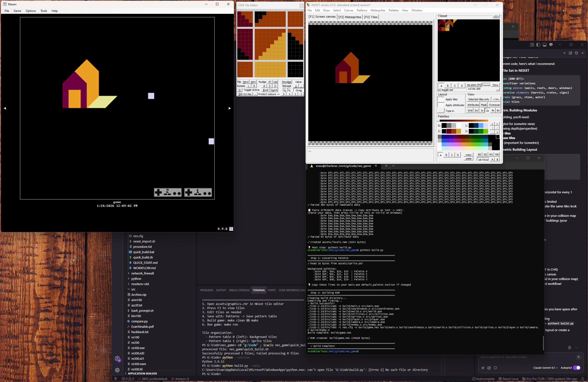The image size is (588, 382).
Task: Select the orange swatch in palette 2
Action: click(x=453, y=131)
